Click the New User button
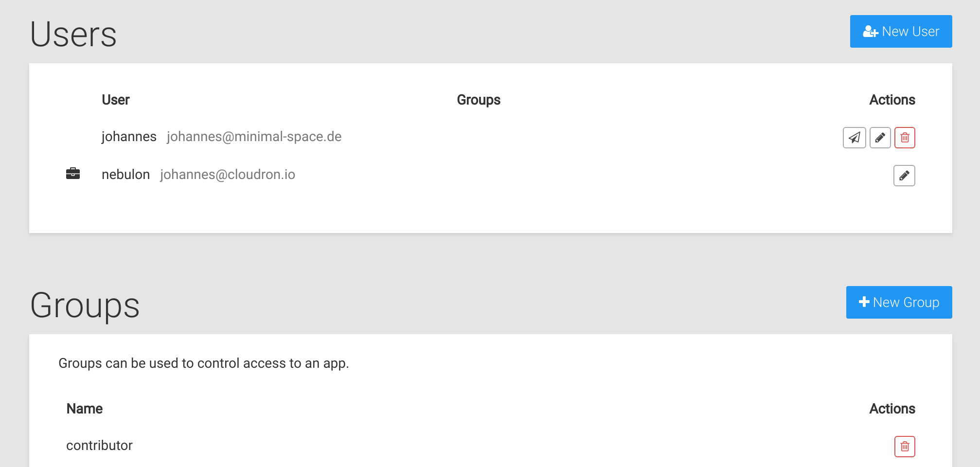980x467 pixels. pos(901,31)
